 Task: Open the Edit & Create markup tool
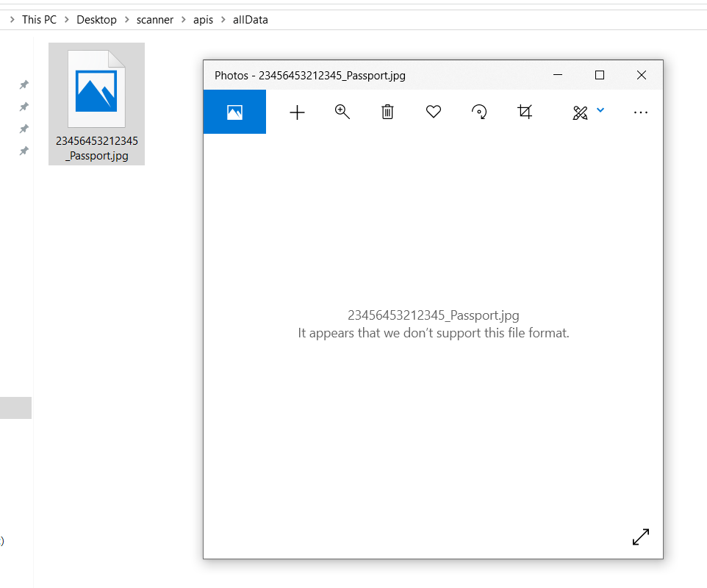580,112
